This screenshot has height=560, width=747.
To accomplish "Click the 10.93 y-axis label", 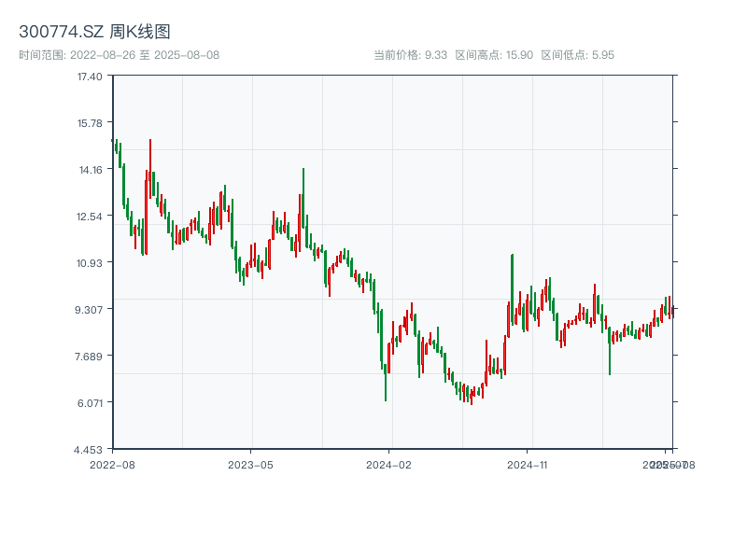I will (x=90, y=262).
